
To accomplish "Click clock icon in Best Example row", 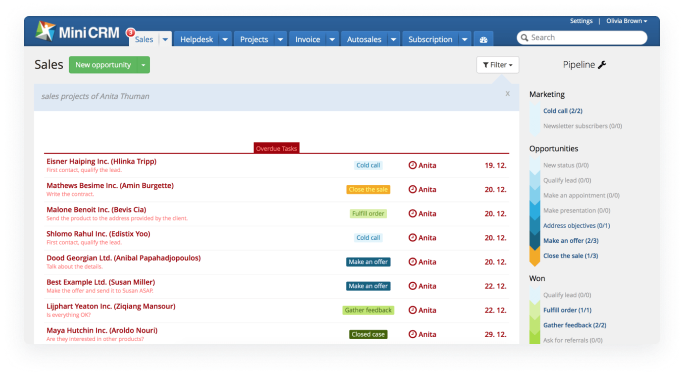I will pyautogui.click(x=412, y=286).
